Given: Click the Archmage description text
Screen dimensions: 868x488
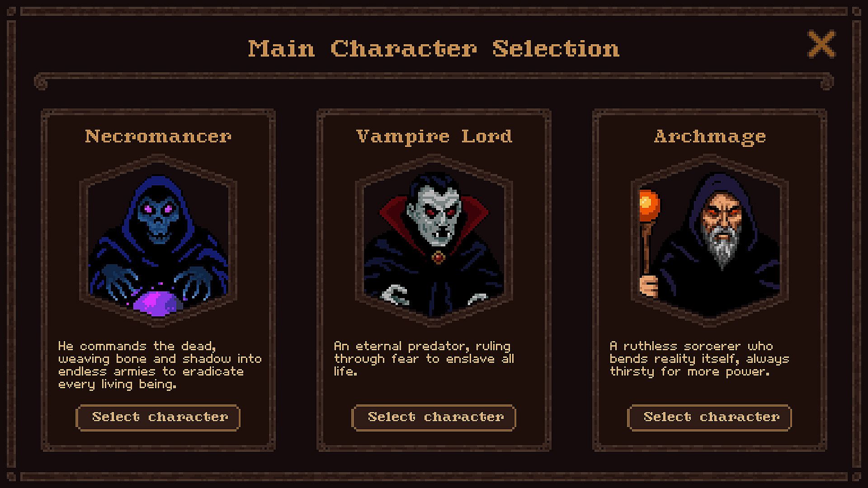Looking at the screenshot, I should point(699,359).
